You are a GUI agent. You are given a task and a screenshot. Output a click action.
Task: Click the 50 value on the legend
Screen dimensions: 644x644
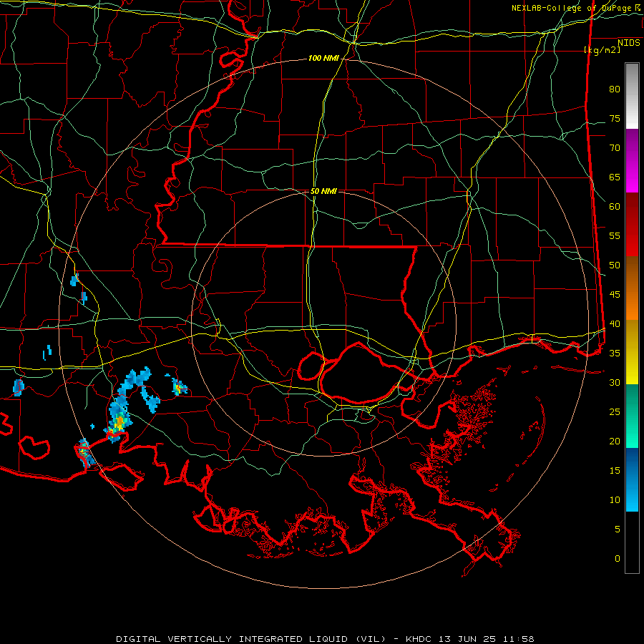click(x=615, y=265)
